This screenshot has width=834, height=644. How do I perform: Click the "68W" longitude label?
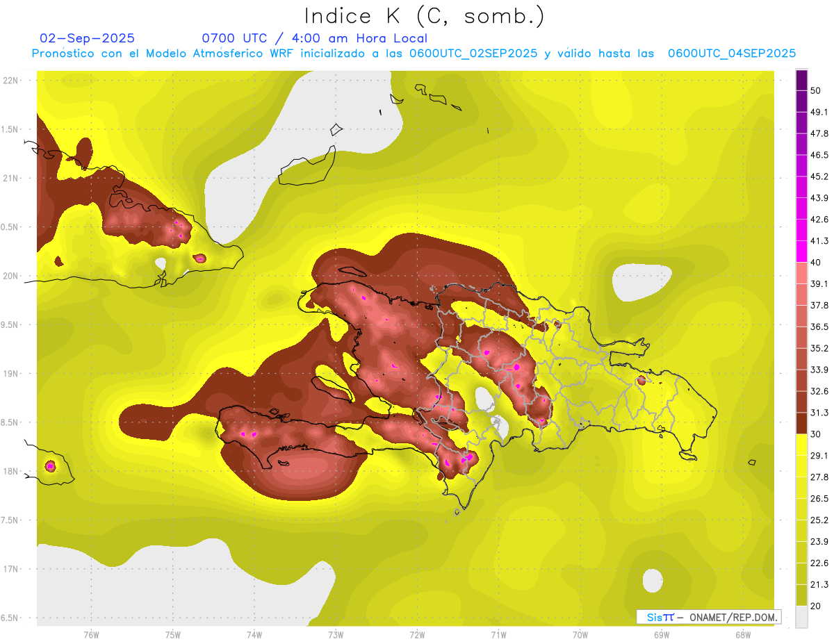coord(742,634)
